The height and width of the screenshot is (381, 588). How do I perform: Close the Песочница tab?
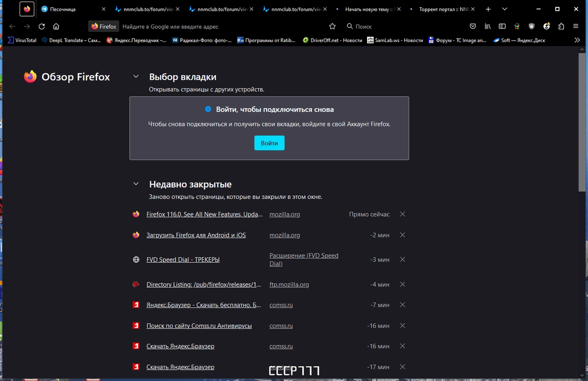(x=103, y=9)
